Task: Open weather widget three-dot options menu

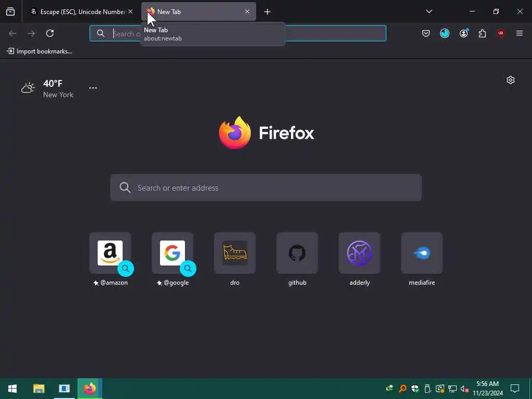Action: click(93, 88)
